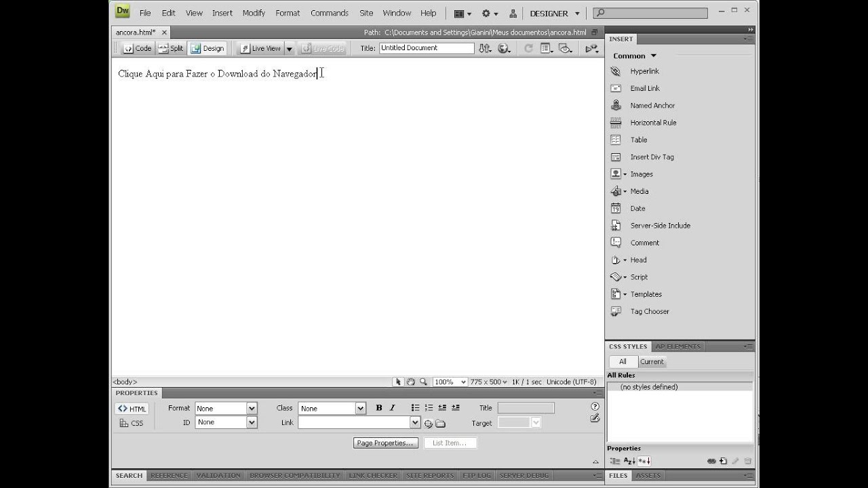Open the ID dropdown
The height and width of the screenshot is (488, 868).
[252, 422]
